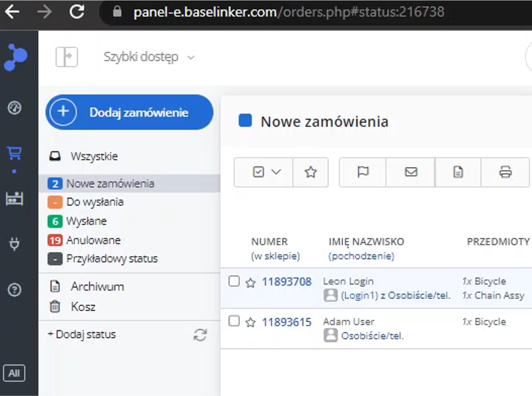Click the All badge in sidebar

click(x=14, y=373)
